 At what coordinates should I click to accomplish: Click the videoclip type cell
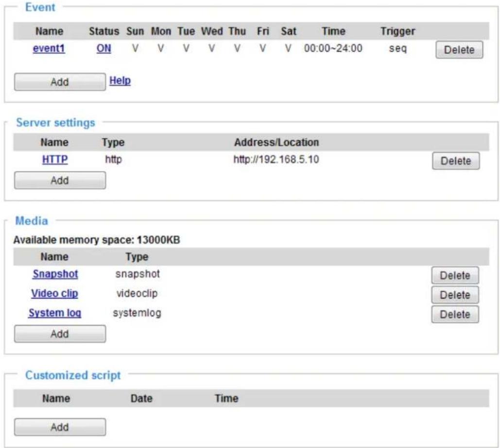pos(137,294)
